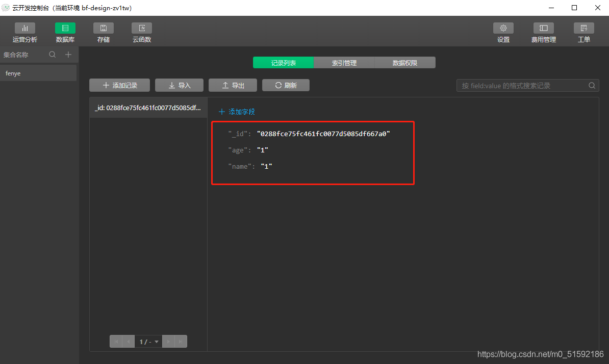Click 添加字段 add field link
609x364 pixels.
[237, 112]
